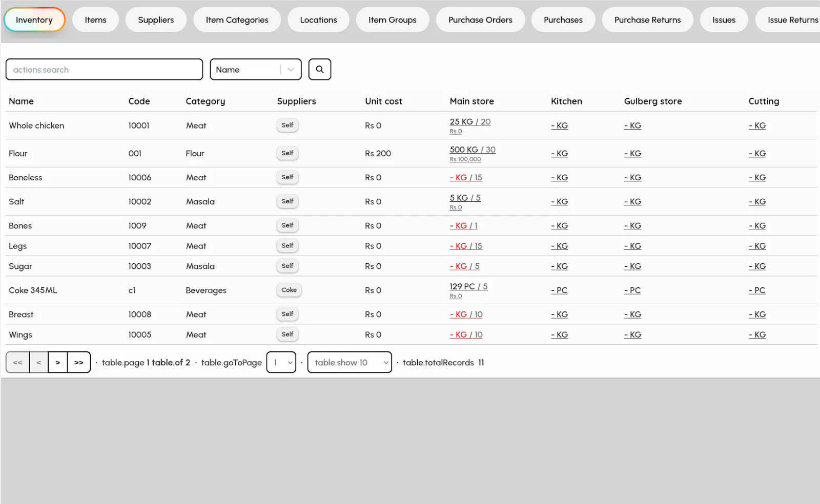Open Breast main store - KG / 10 link
The height and width of the screenshot is (504, 820).
click(x=466, y=314)
